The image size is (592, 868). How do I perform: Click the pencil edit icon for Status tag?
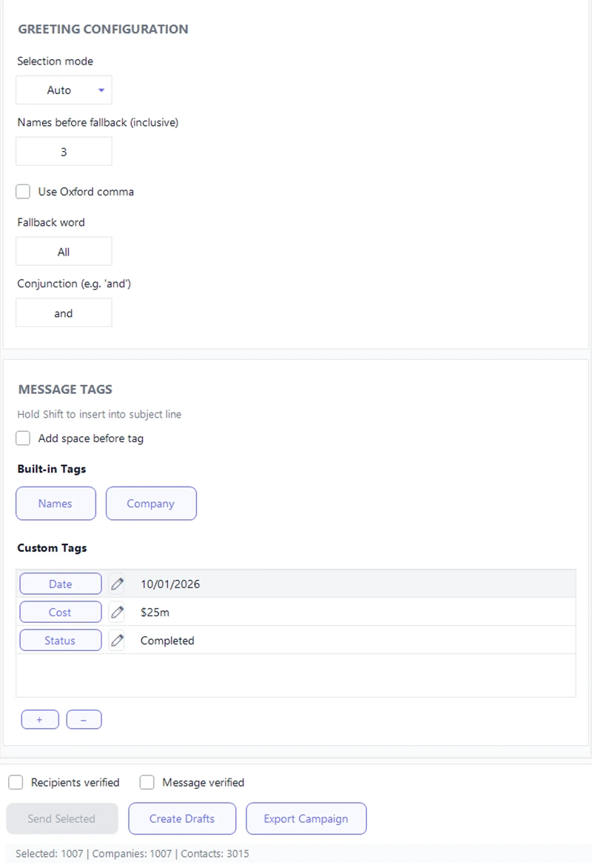[117, 641]
